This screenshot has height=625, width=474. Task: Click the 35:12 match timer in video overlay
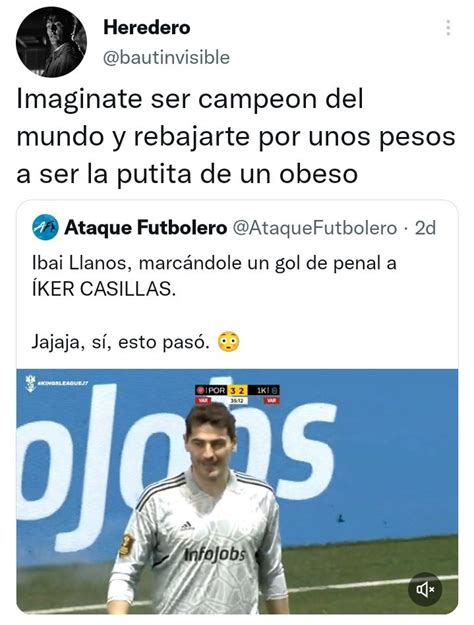tap(237, 400)
